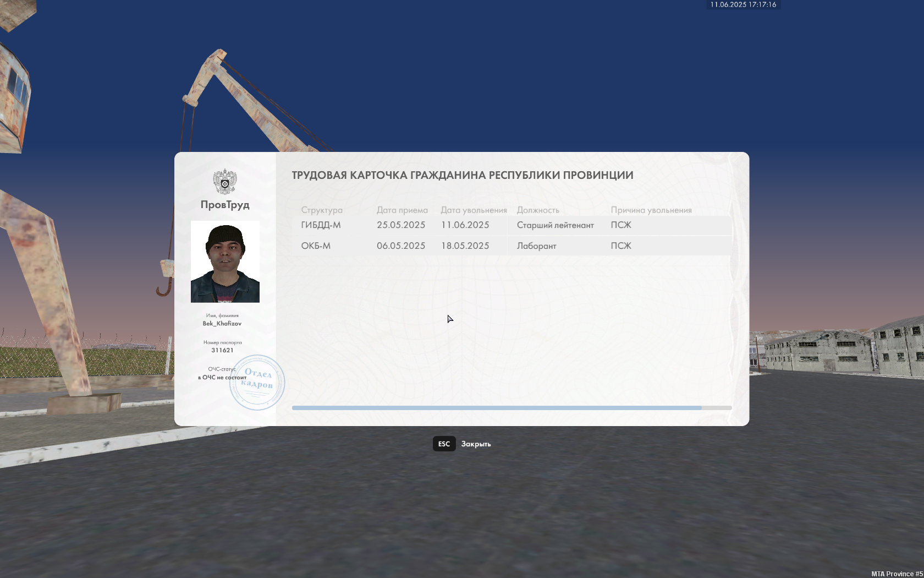Click the ESC key button
The image size is (924, 578).
tap(444, 444)
